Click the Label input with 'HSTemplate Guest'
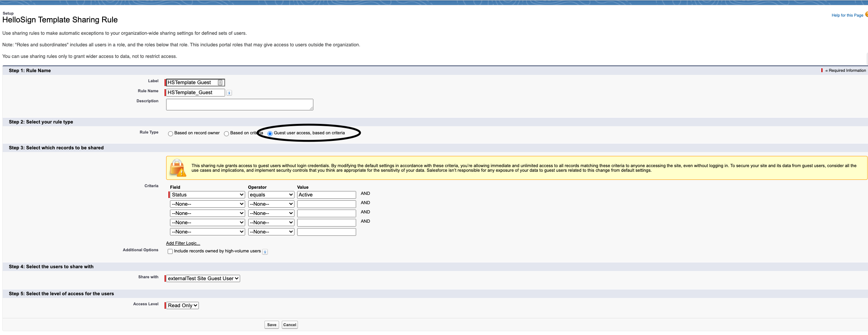The height and width of the screenshot is (335, 868). [195, 83]
